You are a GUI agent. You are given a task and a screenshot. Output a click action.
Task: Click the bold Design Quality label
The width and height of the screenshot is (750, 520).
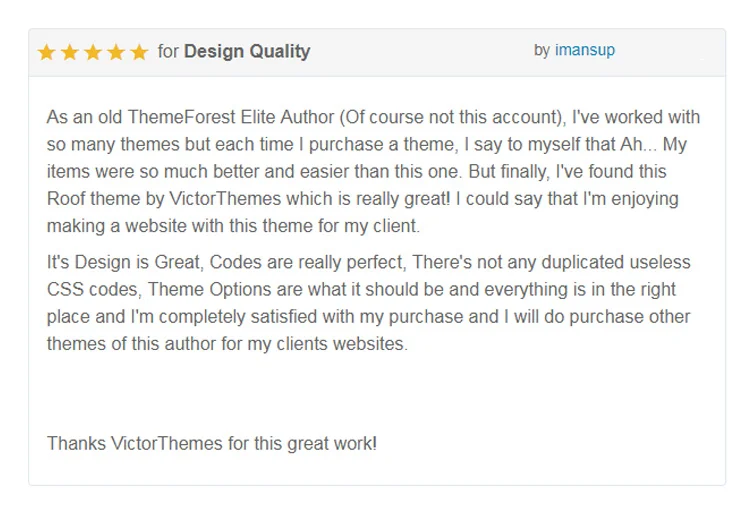point(247,51)
